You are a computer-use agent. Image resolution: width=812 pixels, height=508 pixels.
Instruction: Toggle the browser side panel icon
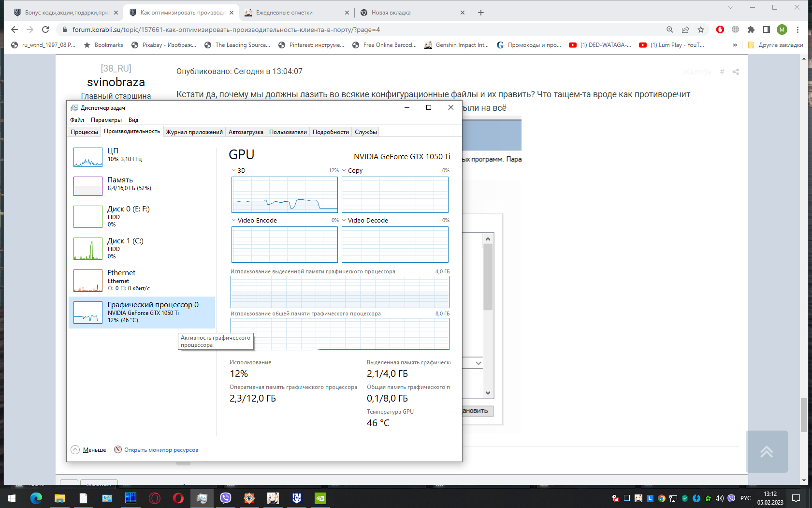(766, 30)
